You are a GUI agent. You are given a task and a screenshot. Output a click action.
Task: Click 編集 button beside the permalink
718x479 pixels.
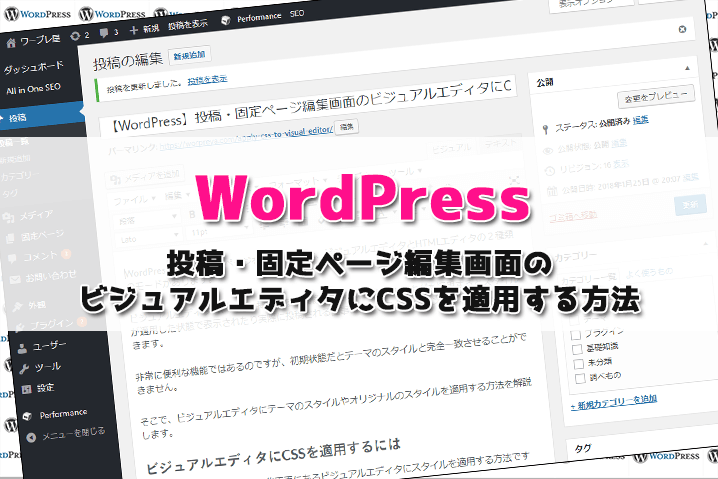(347, 127)
